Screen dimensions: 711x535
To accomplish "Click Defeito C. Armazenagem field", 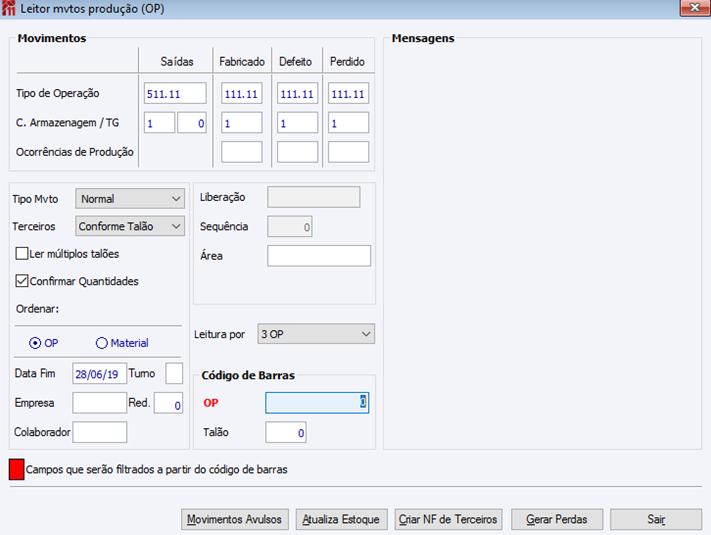I will [x=297, y=122].
